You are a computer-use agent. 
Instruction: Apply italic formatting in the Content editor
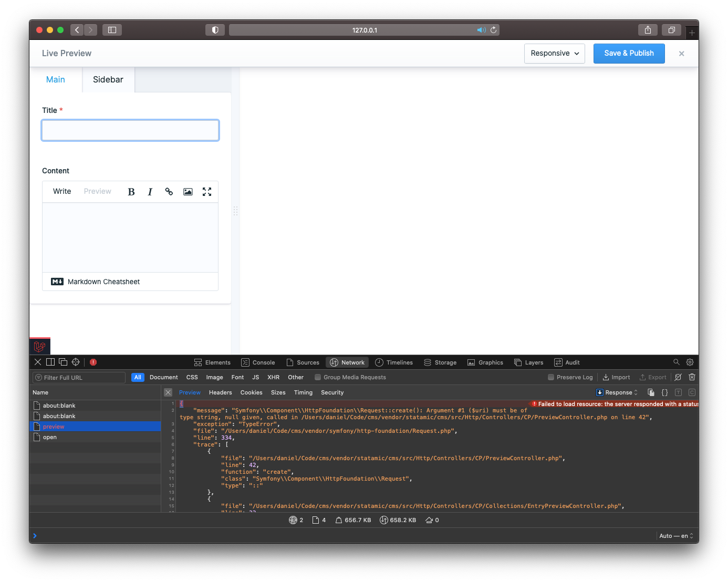point(150,191)
